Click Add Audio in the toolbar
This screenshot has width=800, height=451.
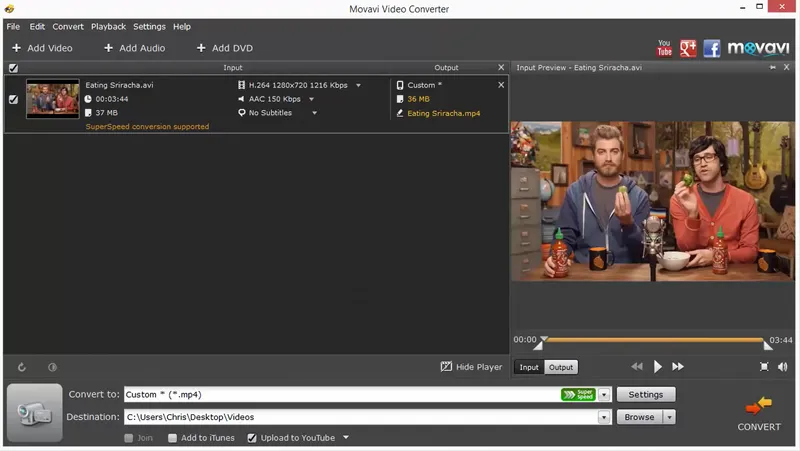coord(134,48)
